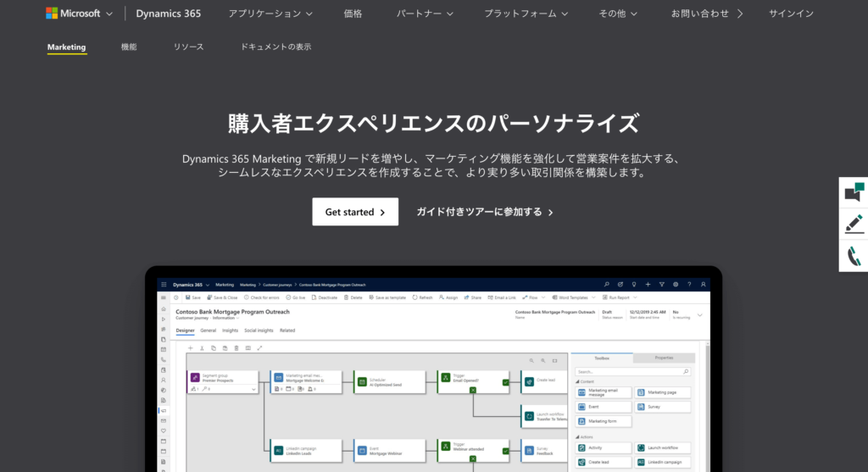Open the chat side button
The height and width of the screenshot is (472, 868).
(x=854, y=192)
